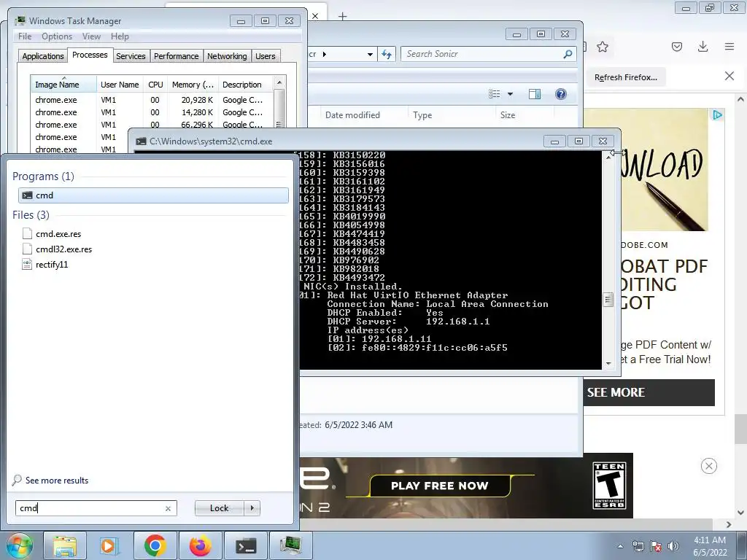Viewport: 747px width, 560px height.
Task: Open Task Manager View menu
Action: pyautogui.click(x=91, y=36)
